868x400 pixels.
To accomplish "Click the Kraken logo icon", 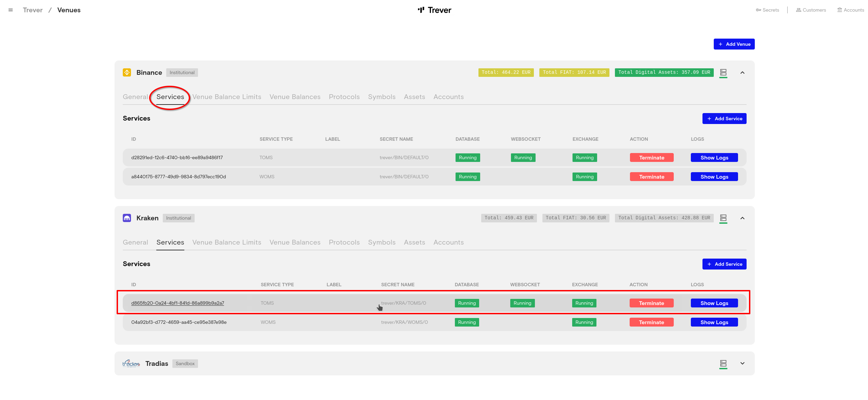I will [x=127, y=218].
